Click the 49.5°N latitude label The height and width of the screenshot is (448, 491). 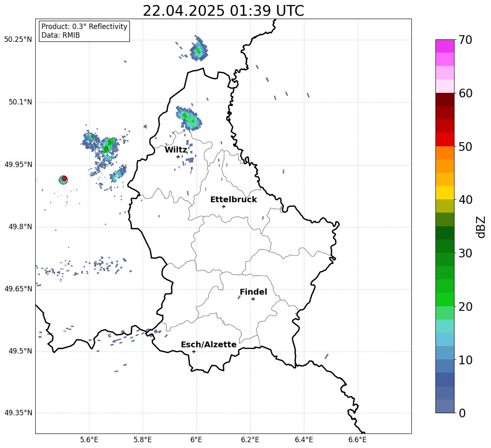pyautogui.click(x=20, y=351)
